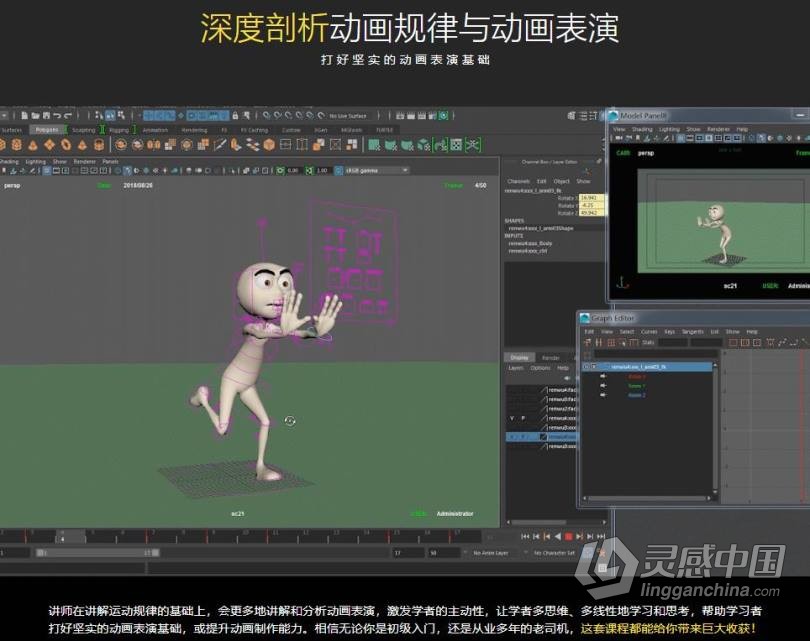This screenshot has width=810, height=641.
Task: Open the Shading menu in Model Panel window
Action: click(642, 129)
